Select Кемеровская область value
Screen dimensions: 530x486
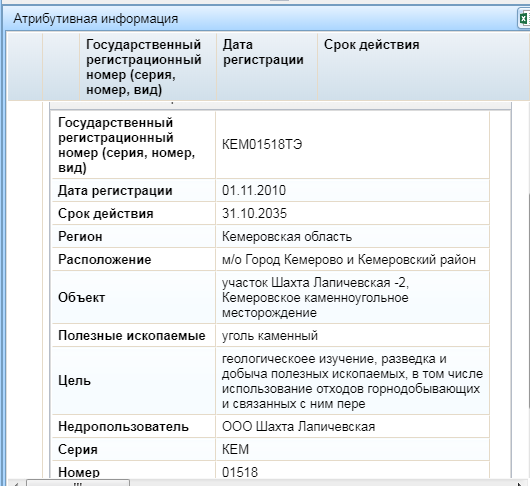[x=287, y=237]
